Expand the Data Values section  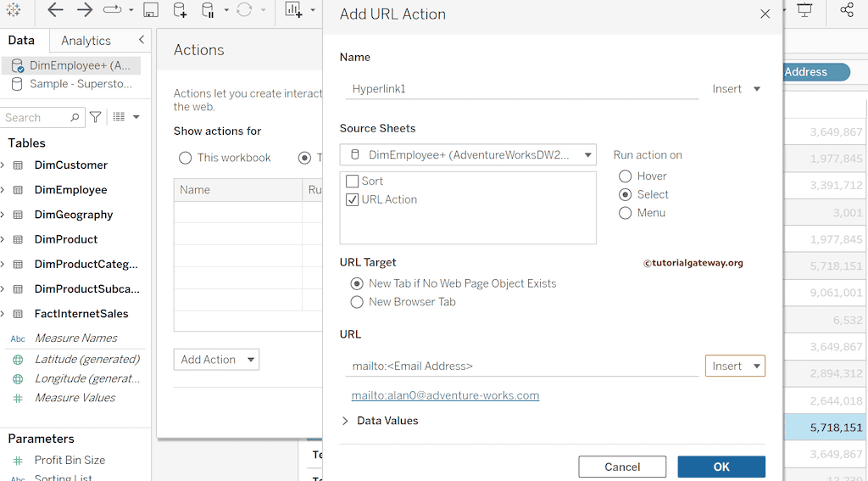tap(345, 421)
